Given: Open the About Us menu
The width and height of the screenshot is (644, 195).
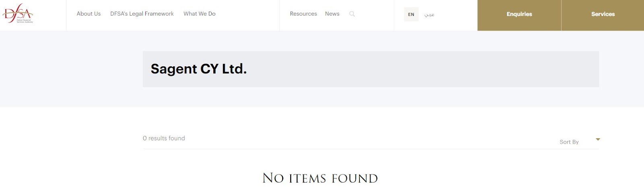Looking at the screenshot, I should click(x=89, y=14).
